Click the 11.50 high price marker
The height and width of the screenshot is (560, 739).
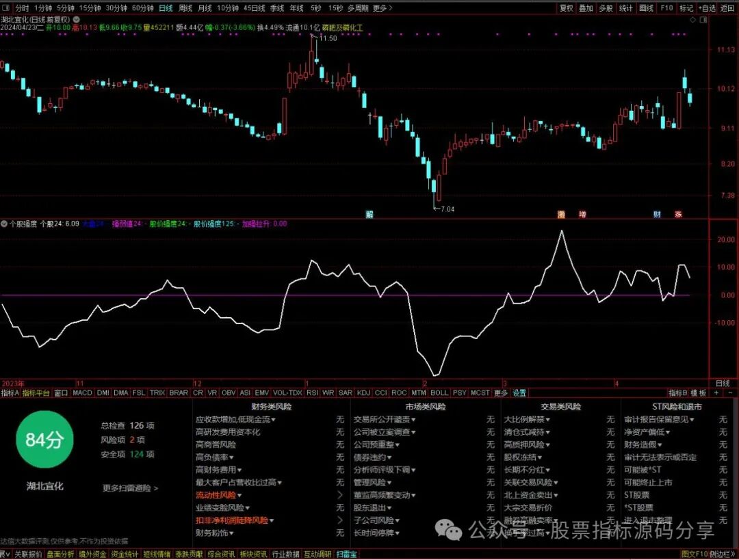pos(328,38)
